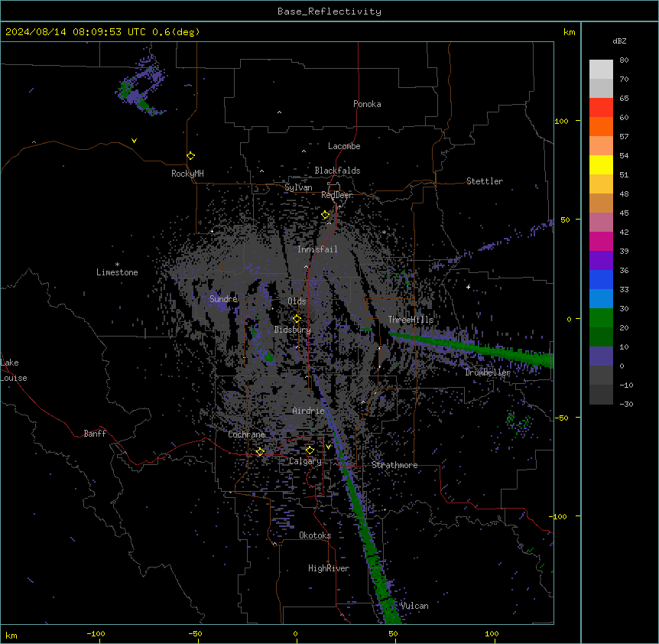Click the -30 value on dBZ legend
This screenshot has width=659, height=644.
[x=626, y=405]
